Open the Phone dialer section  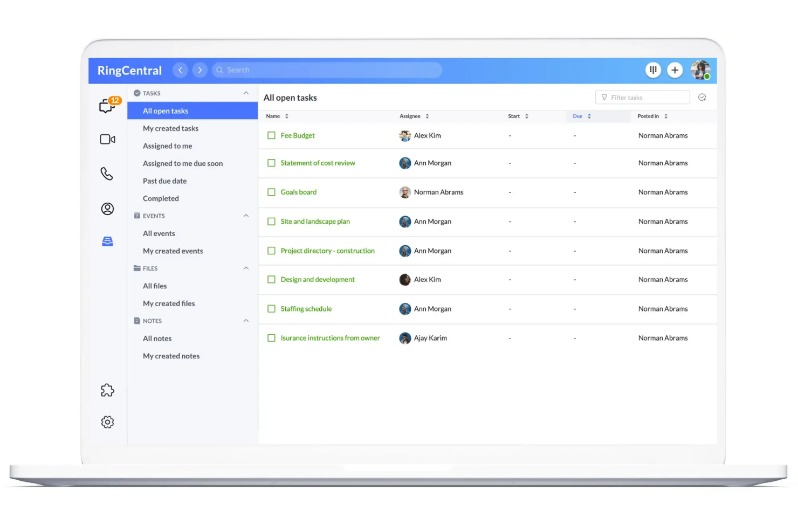[107, 174]
